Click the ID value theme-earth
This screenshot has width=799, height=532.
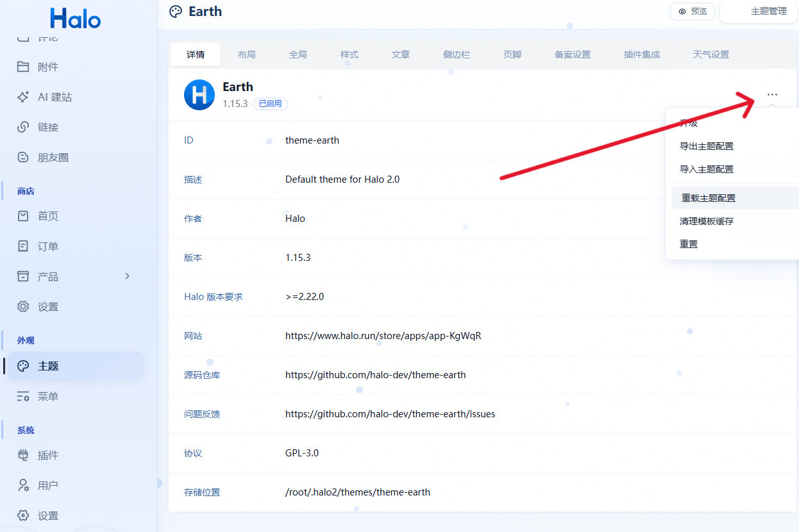tap(312, 140)
